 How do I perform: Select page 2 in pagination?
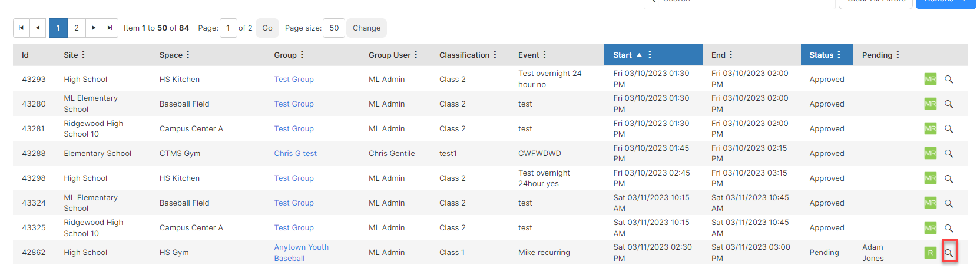[x=77, y=28]
